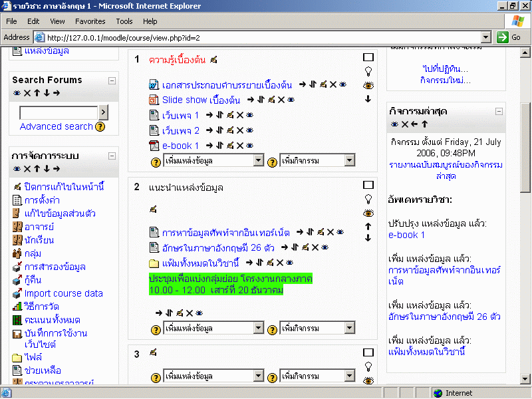Move topic 1 down with arrow icon
This screenshot has width=532, height=399.
point(368,99)
